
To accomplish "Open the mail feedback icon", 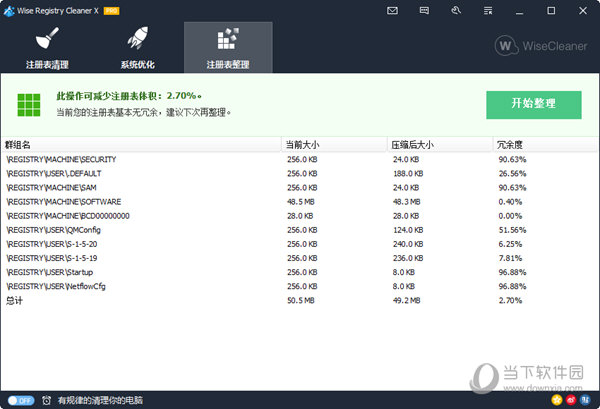I will click(x=393, y=10).
